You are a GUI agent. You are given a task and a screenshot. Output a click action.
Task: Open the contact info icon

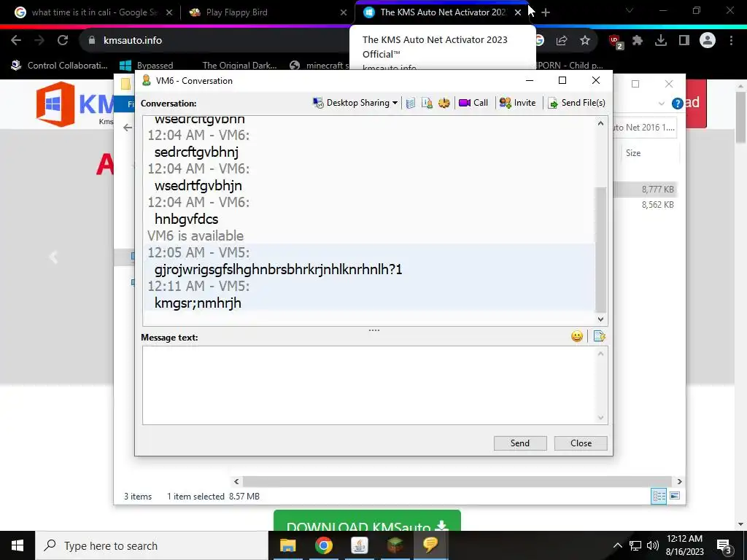(x=427, y=103)
